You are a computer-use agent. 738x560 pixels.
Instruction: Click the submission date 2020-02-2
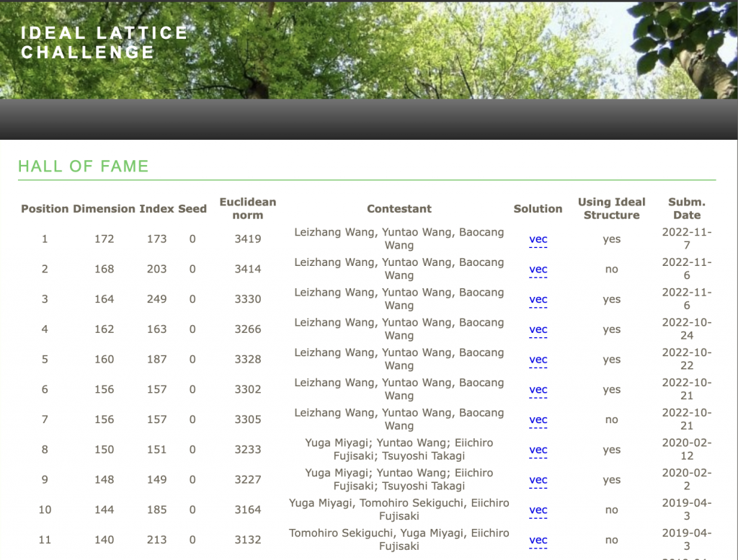[687, 479]
